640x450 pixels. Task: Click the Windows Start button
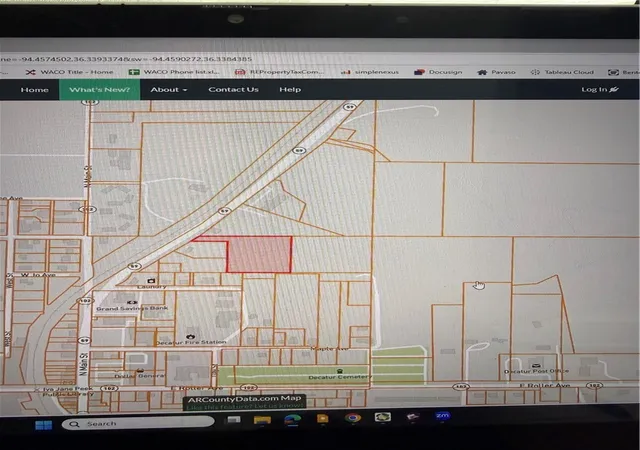44,425
